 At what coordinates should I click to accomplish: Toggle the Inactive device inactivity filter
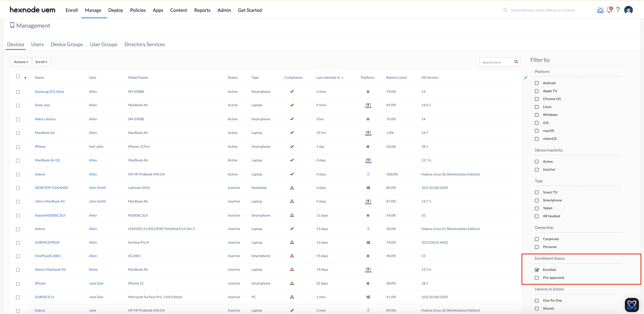pyautogui.click(x=537, y=170)
